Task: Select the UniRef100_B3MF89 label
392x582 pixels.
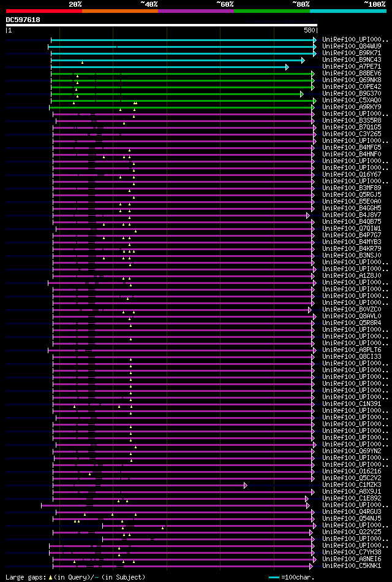Action: (x=352, y=188)
